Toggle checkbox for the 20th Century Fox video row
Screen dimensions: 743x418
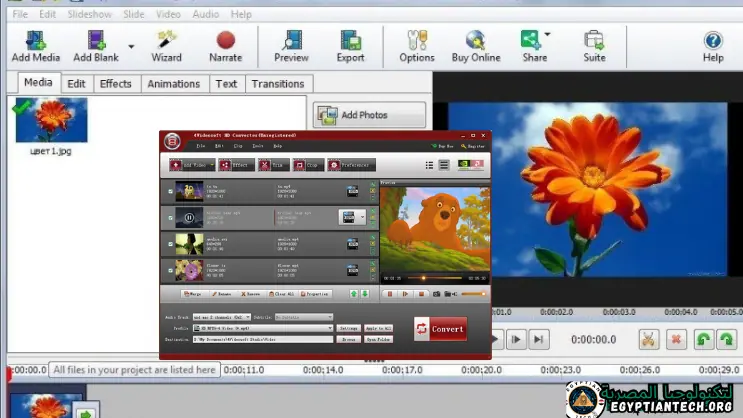pos(171,191)
